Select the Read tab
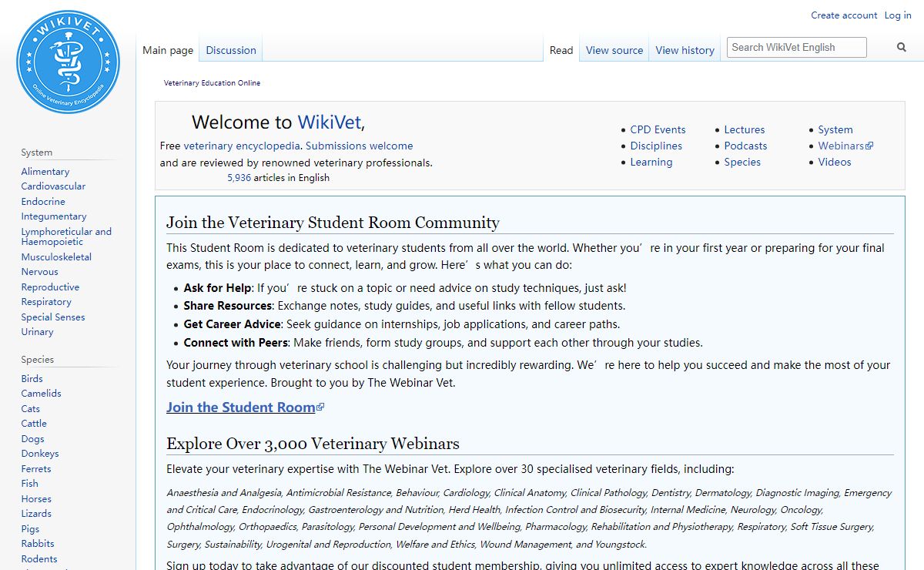Image resolution: width=924 pixels, height=570 pixels. [x=561, y=50]
